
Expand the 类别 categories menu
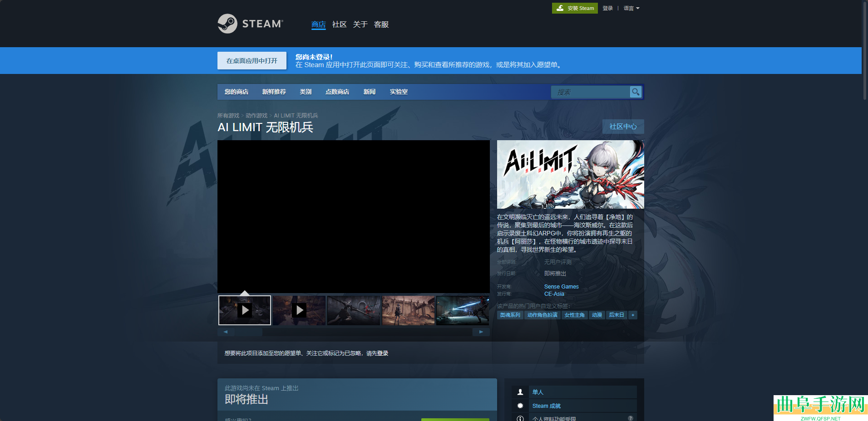tap(306, 92)
